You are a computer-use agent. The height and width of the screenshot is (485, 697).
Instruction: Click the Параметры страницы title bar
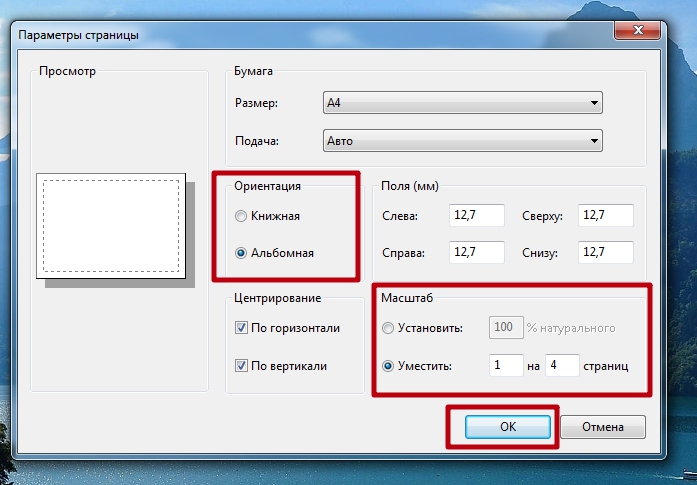[x=300, y=35]
